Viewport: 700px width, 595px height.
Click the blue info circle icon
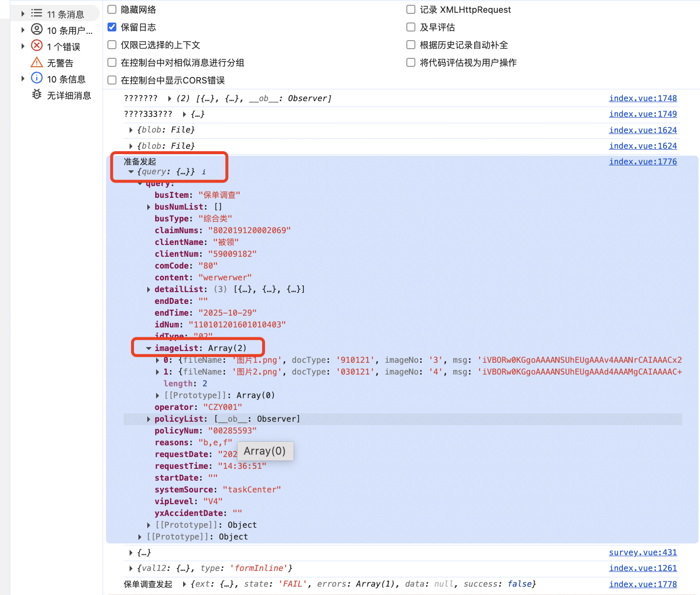(37, 78)
